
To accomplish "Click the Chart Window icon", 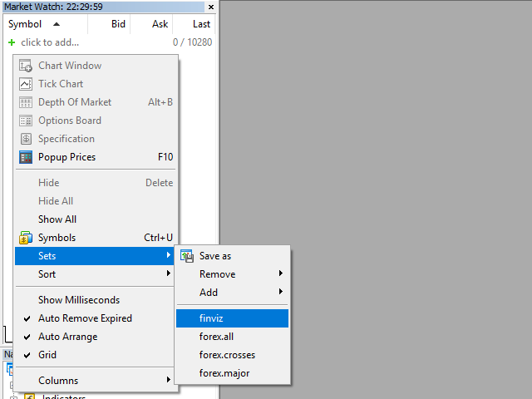I will tap(26, 66).
